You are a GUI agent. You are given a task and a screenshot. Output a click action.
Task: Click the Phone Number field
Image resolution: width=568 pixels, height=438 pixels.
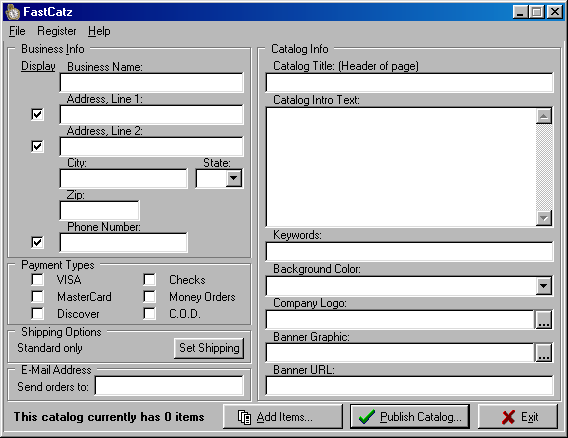pos(124,242)
